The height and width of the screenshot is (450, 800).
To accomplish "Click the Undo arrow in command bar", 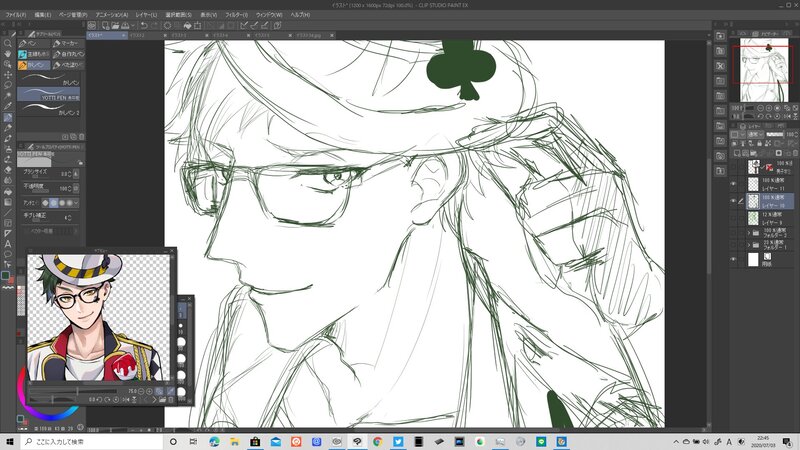I will click(x=144, y=25).
